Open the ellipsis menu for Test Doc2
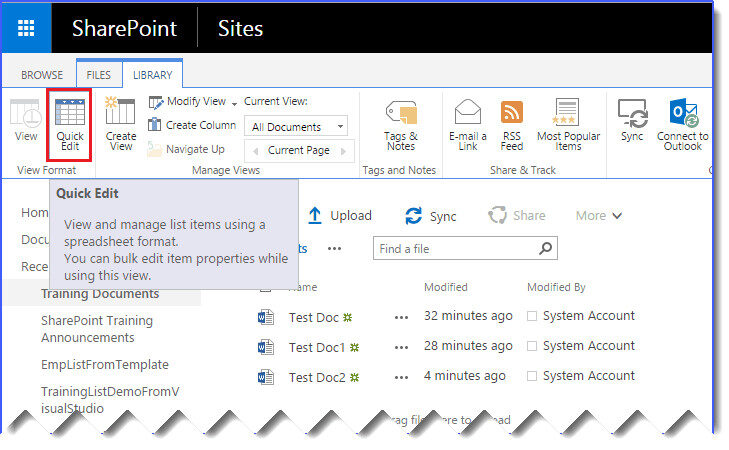 pyautogui.click(x=401, y=377)
